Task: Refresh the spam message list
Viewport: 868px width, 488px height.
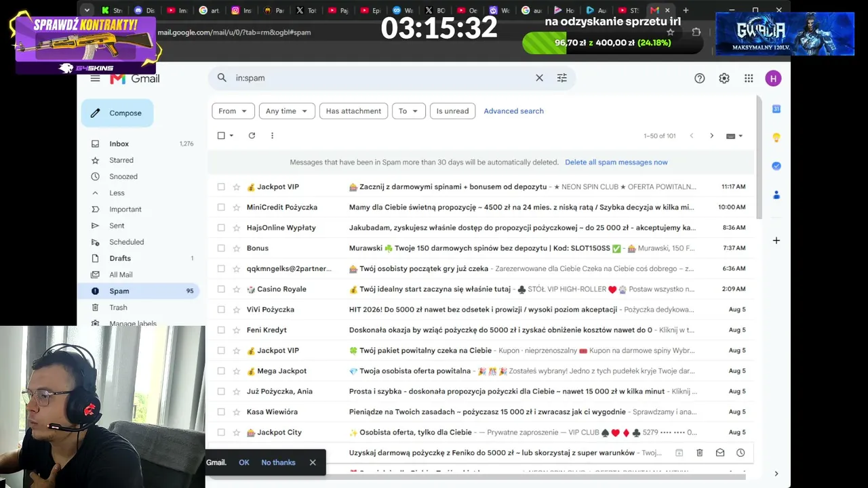Action: [252, 136]
